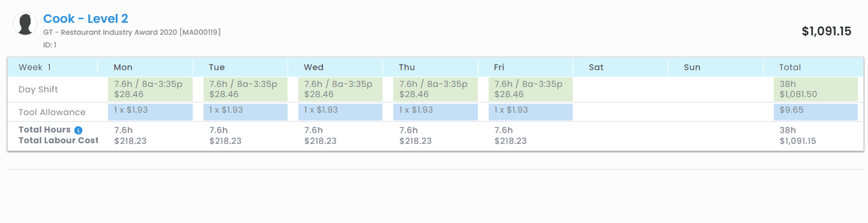Click the Sat column header
The height and width of the screenshot is (223, 868).
[620, 67]
